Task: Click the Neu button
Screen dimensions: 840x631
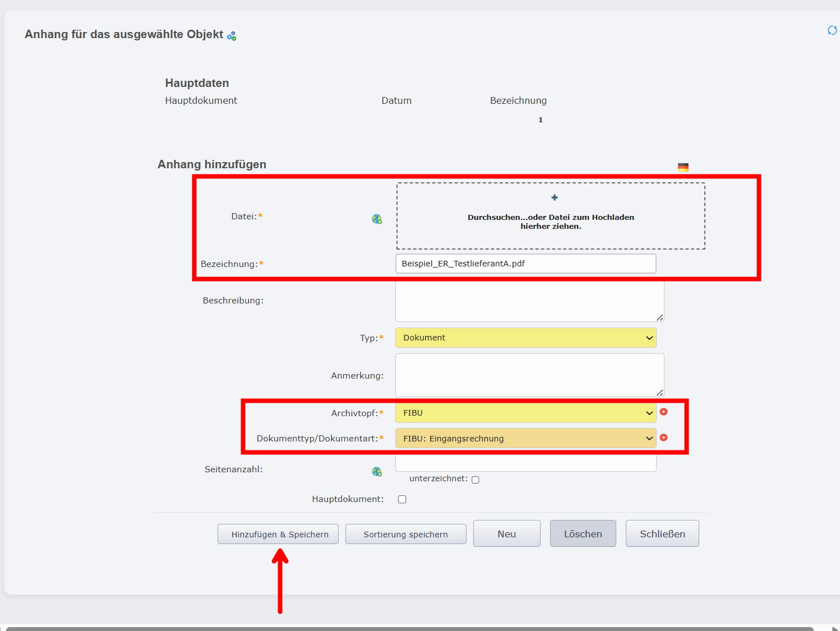Action: [506, 533]
